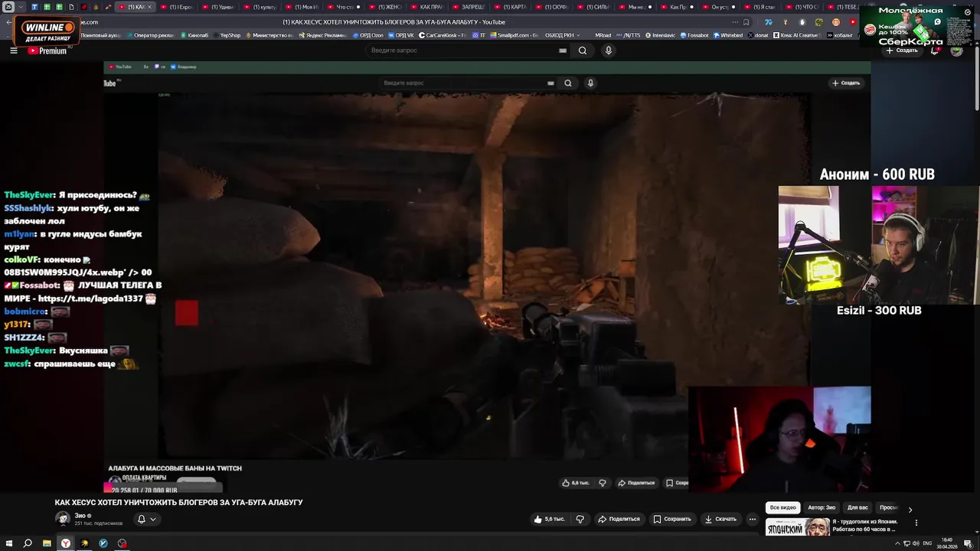Click the 'Создать' create button
Viewport: 980px width, 551px height.
[x=902, y=51]
